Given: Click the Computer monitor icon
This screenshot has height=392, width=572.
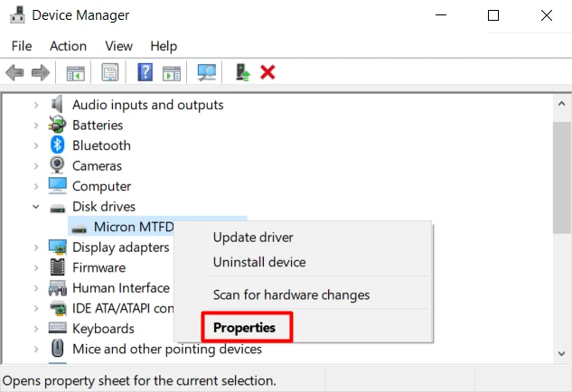Looking at the screenshot, I should tap(57, 185).
